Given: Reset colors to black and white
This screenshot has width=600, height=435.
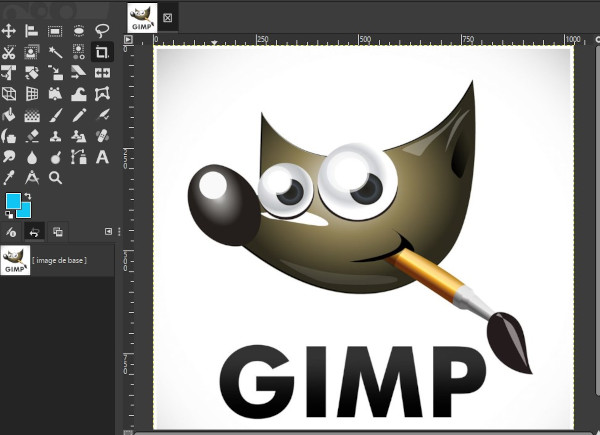Looking at the screenshot, I should click(x=8, y=215).
